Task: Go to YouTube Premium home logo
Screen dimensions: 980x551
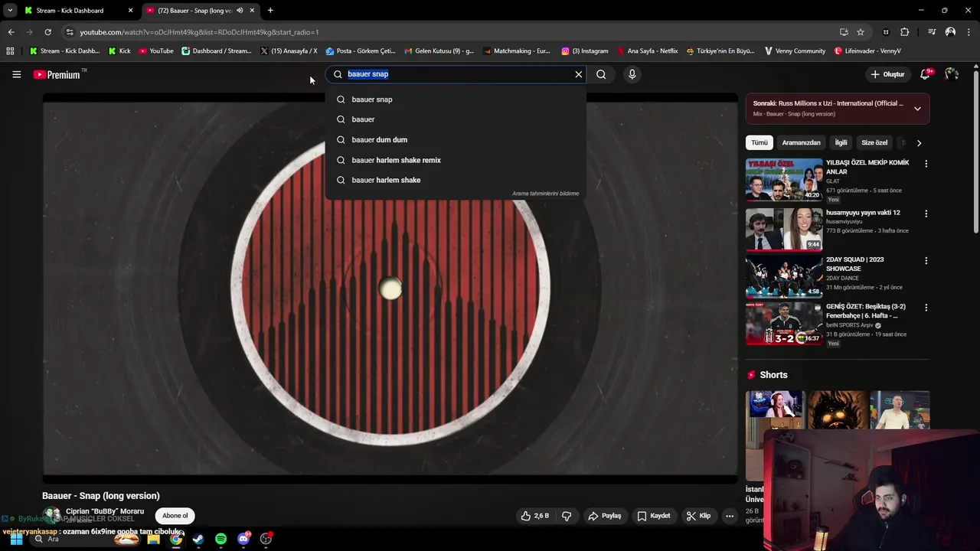Action: (x=57, y=74)
